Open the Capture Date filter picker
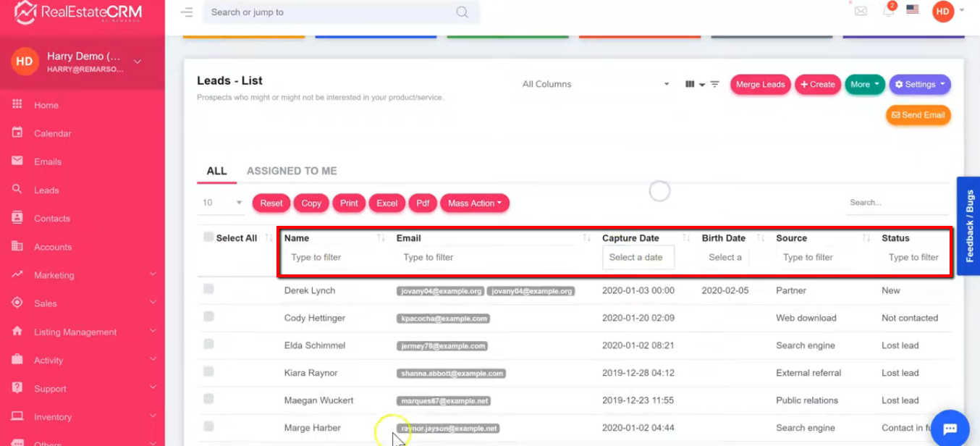The width and height of the screenshot is (980, 446). pyautogui.click(x=638, y=258)
